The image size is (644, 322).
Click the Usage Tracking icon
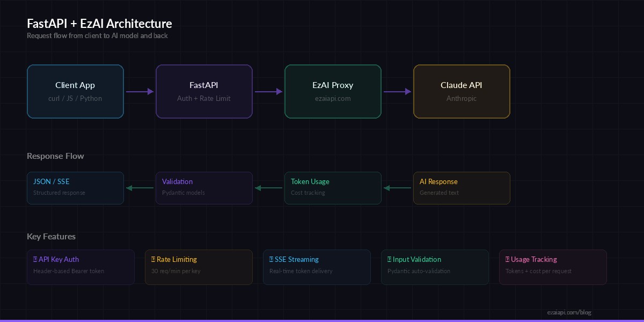click(x=507, y=259)
